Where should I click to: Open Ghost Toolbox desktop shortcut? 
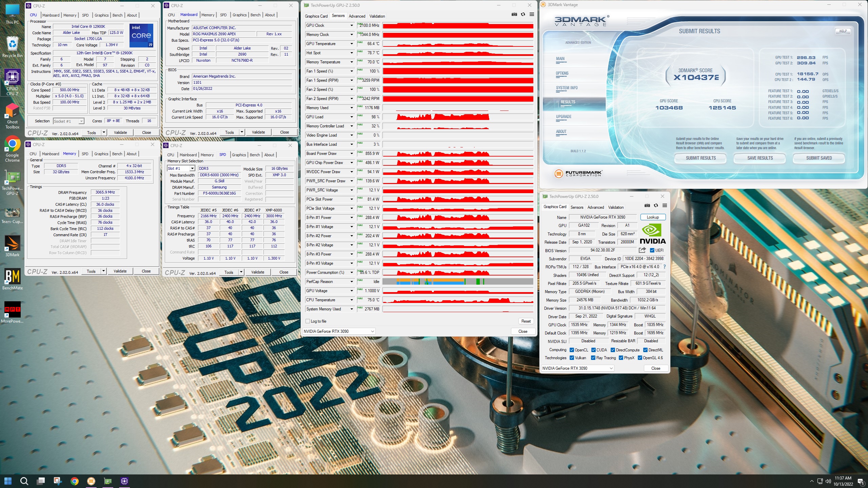pyautogui.click(x=12, y=116)
